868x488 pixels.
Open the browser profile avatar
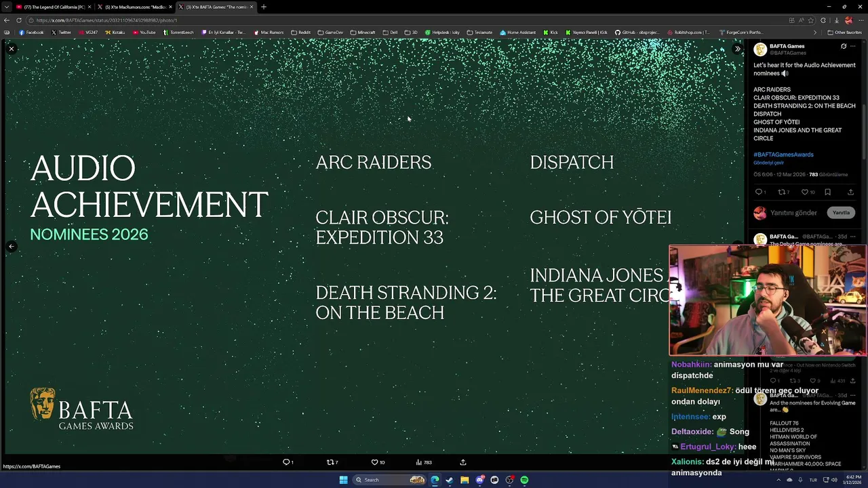coord(848,20)
